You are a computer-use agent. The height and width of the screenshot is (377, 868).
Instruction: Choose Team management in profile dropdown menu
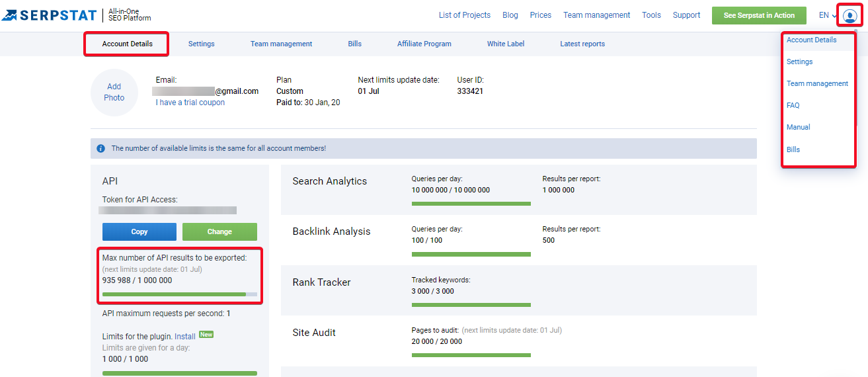[817, 83]
